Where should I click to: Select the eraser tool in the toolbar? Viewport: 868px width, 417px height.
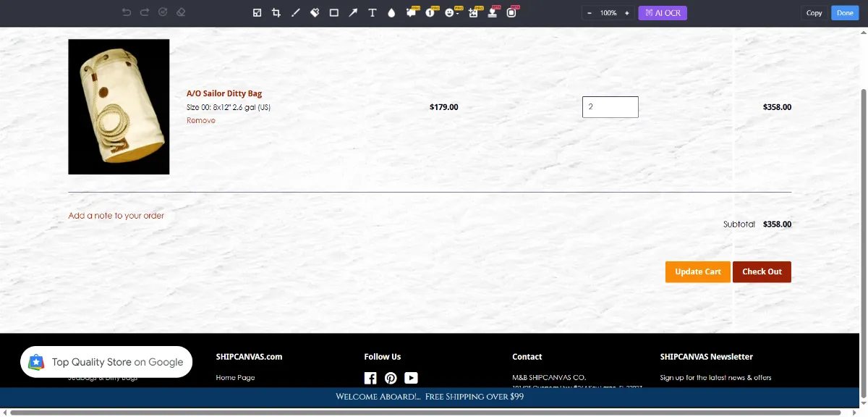181,12
